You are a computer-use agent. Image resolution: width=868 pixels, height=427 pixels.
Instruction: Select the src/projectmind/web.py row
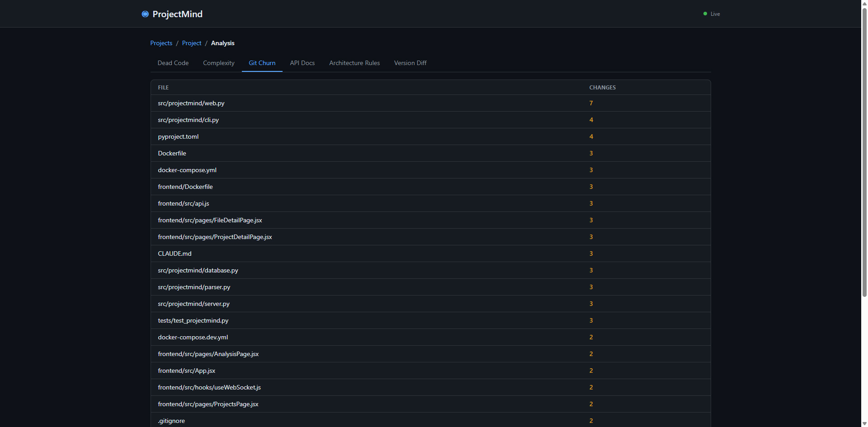click(x=191, y=103)
